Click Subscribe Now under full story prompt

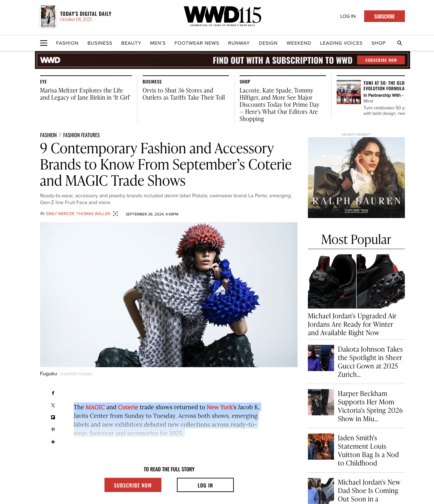coord(133,485)
